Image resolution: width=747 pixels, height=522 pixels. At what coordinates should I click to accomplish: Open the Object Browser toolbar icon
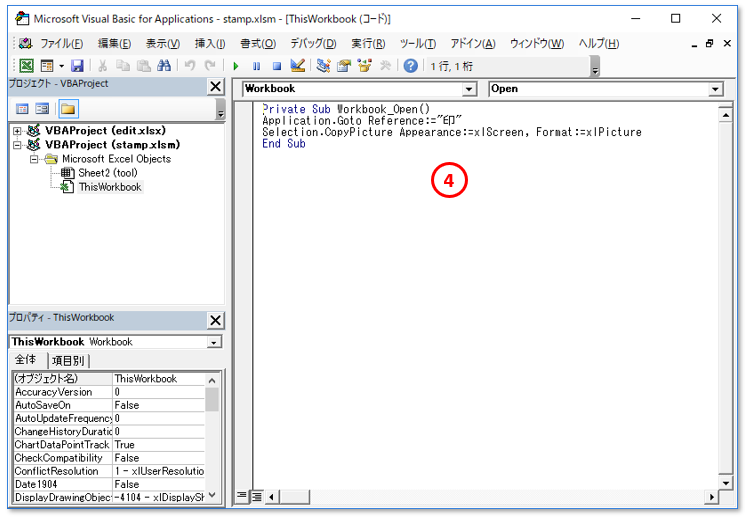[364, 65]
